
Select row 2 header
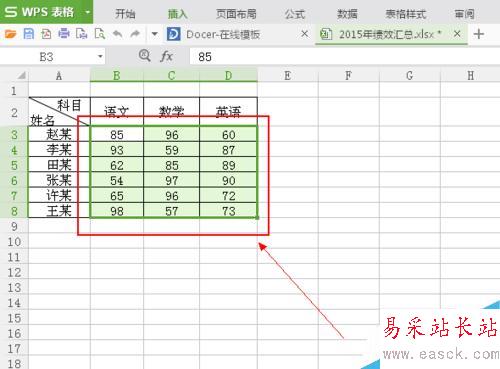tap(14, 112)
